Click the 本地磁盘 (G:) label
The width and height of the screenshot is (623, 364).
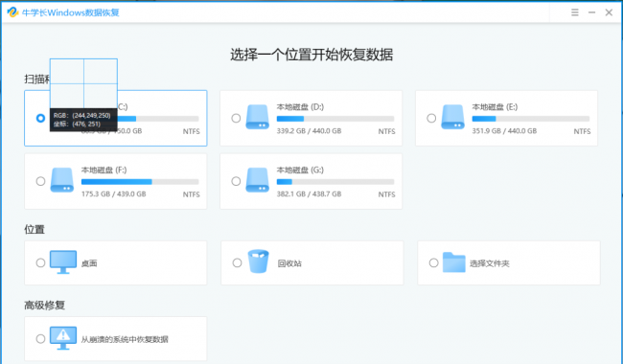(300, 171)
